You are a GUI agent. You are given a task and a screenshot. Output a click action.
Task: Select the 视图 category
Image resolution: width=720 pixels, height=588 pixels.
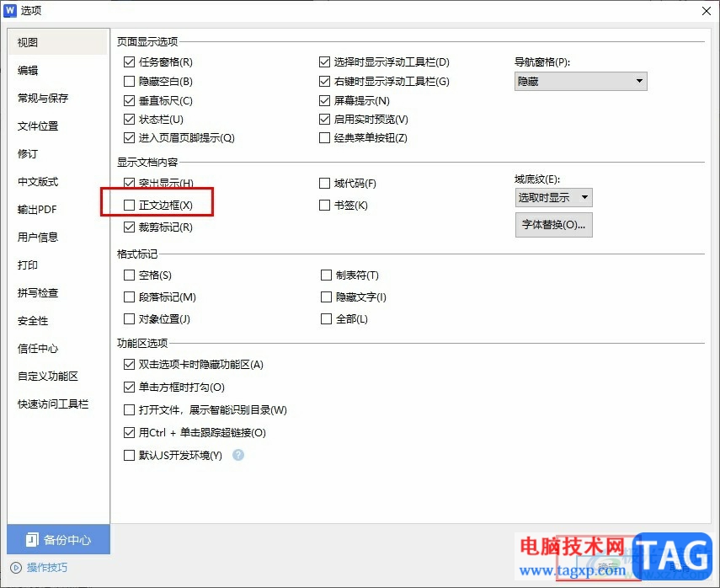(57, 42)
